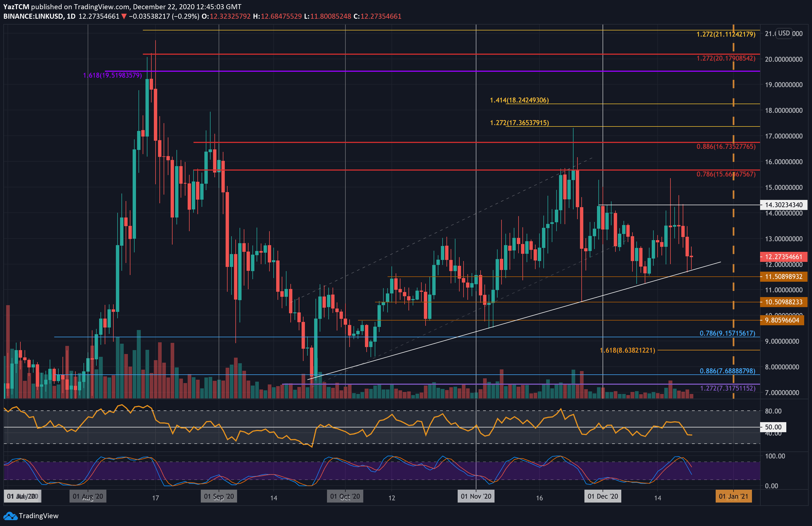This screenshot has height=526, width=812.
Task: Click the RSI 50.00 level tag
Action: coord(773,427)
